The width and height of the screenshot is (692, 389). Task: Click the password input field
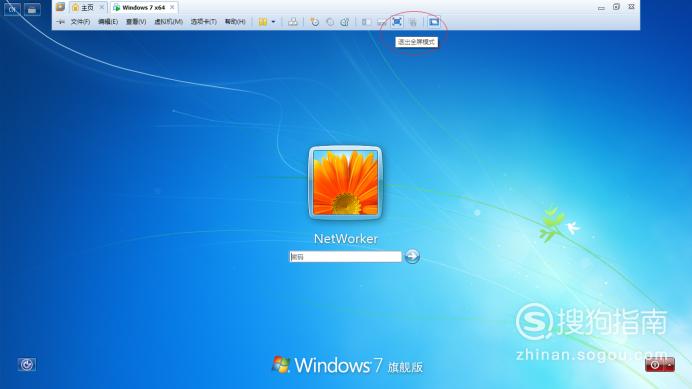click(346, 257)
